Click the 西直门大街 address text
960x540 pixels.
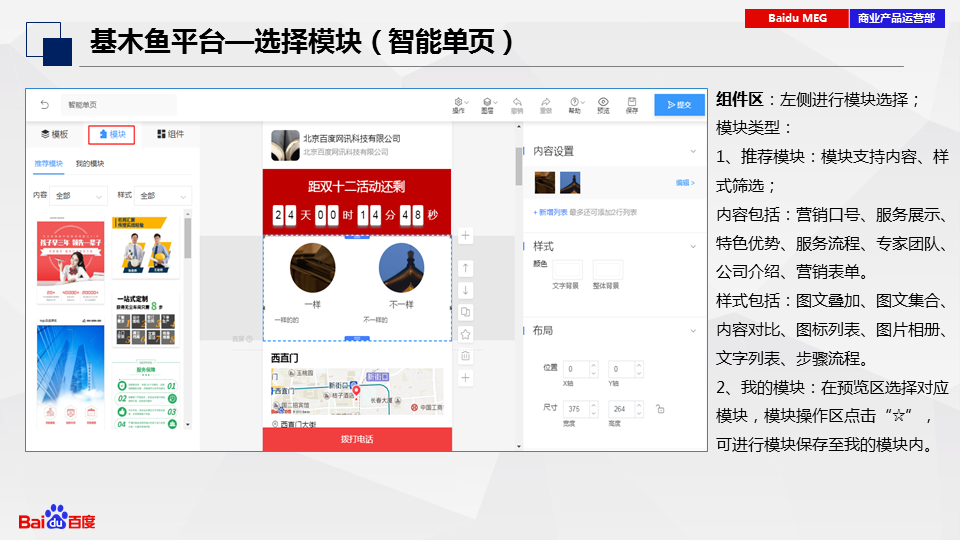(x=298, y=424)
